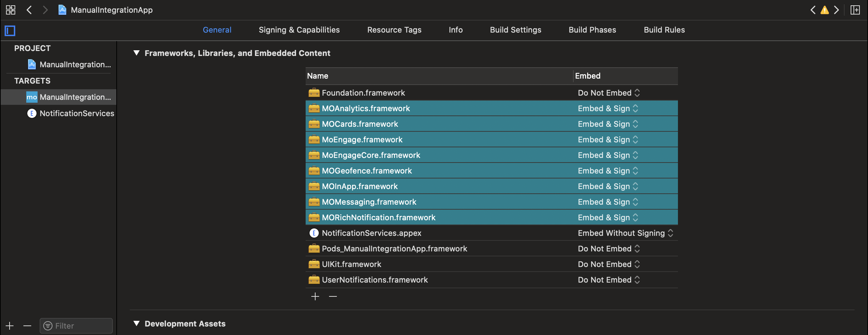Screen dimensions: 868x335
Task: Click add framework plus button below table
Action: click(x=315, y=296)
